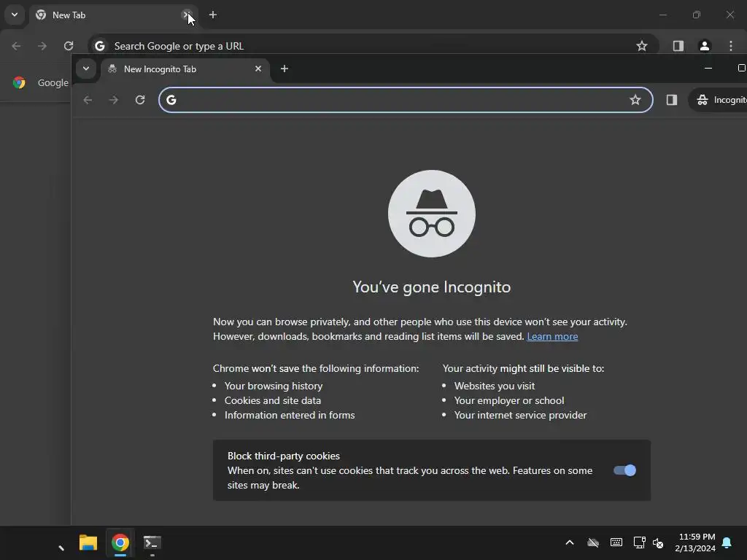Click 'Your browsing history' list item
This screenshot has width=747, height=560.
click(274, 386)
